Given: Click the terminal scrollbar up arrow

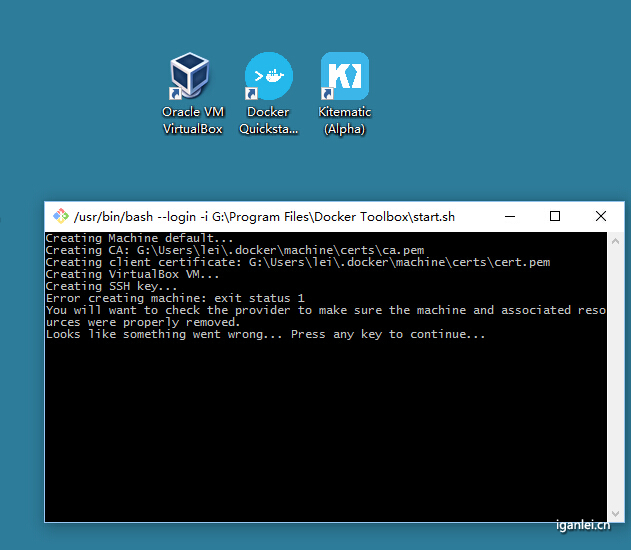Looking at the screenshot, I should click(615, 241).
